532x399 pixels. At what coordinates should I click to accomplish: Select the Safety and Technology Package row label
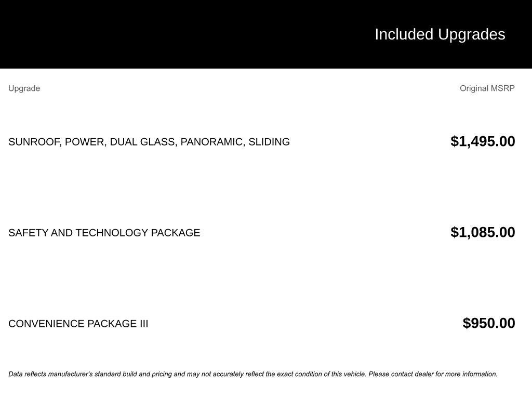tap(104, 233)
